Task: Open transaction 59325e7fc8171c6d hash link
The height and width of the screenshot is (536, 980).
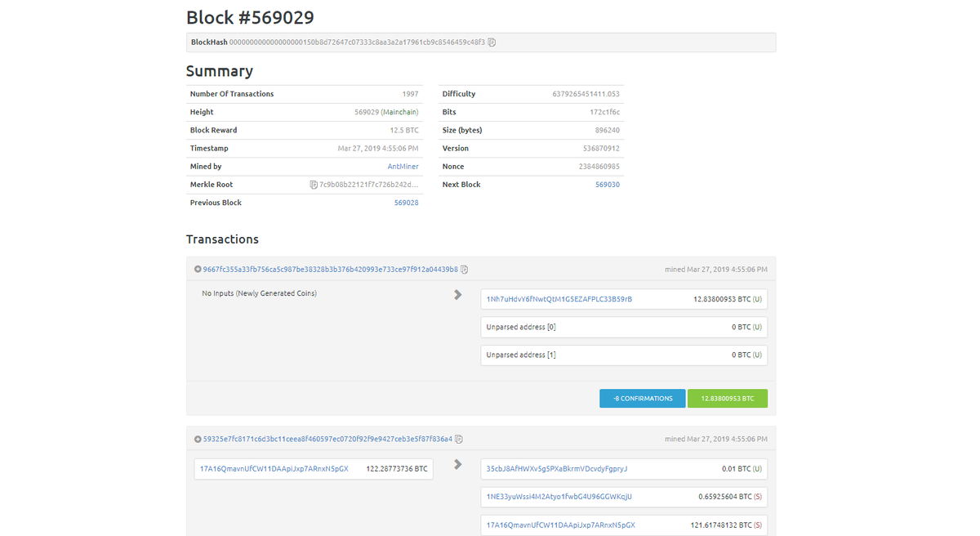Action: pyautogui.click(x=327, y=440)
